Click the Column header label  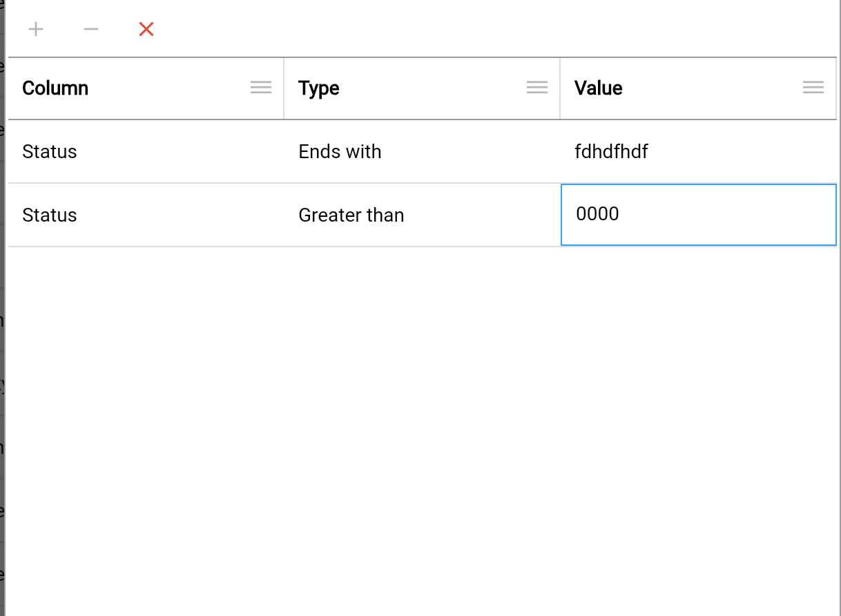pyautogui.click(x=55, y=88)
